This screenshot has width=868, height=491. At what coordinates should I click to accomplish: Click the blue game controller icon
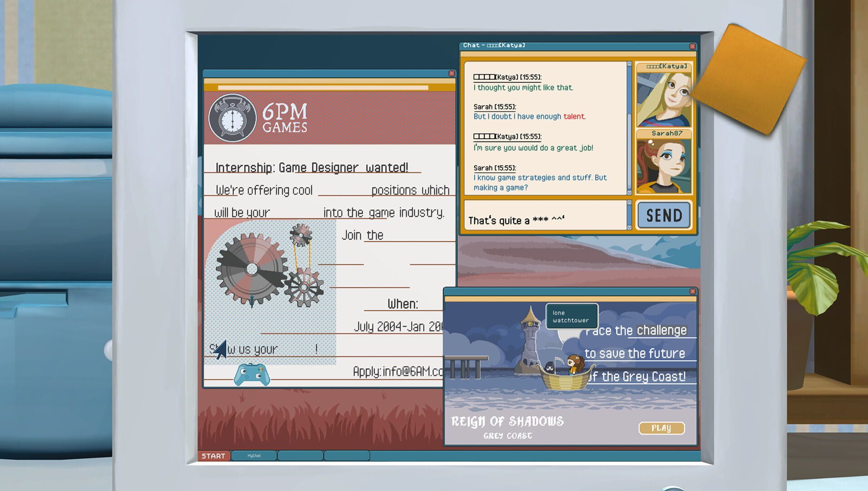pyautogui.click(x=252, y=375)
